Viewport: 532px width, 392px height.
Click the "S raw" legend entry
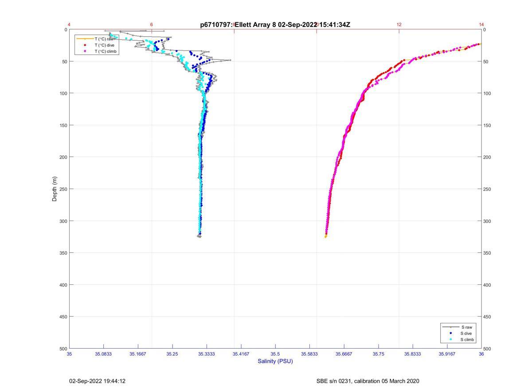click(466, 327)
